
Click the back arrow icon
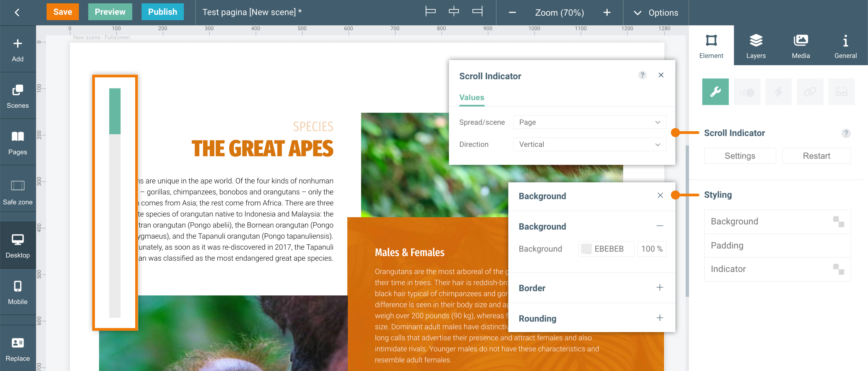[17, 12]
